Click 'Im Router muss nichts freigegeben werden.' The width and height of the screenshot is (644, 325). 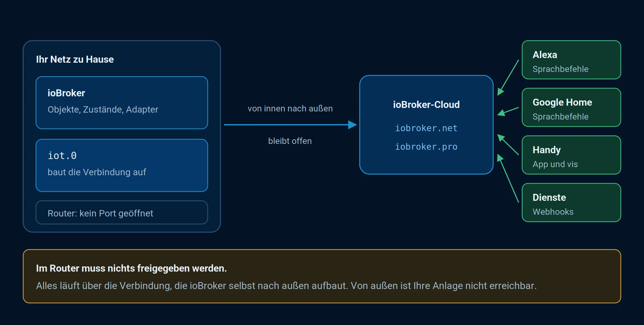[x=131, y=268]
